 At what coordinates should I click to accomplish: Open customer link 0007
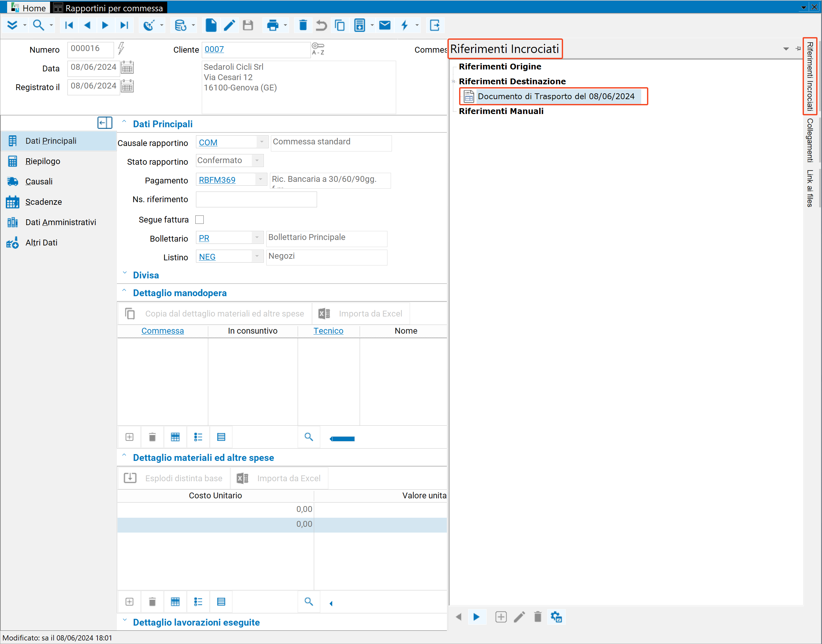pos(214,49)
